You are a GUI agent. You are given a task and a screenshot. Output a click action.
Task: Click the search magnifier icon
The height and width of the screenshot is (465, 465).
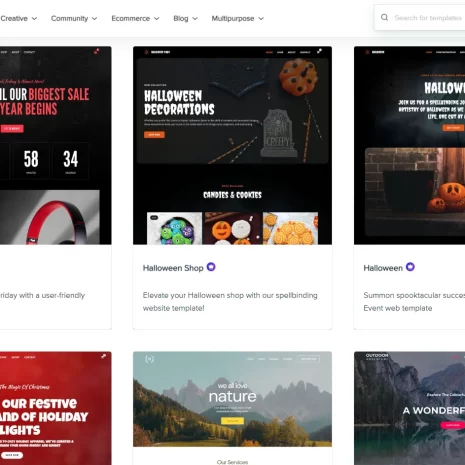[384, 17]
